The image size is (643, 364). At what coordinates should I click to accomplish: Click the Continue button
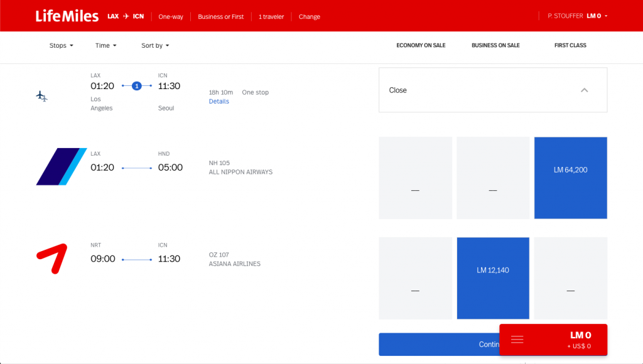click(439, 345)
